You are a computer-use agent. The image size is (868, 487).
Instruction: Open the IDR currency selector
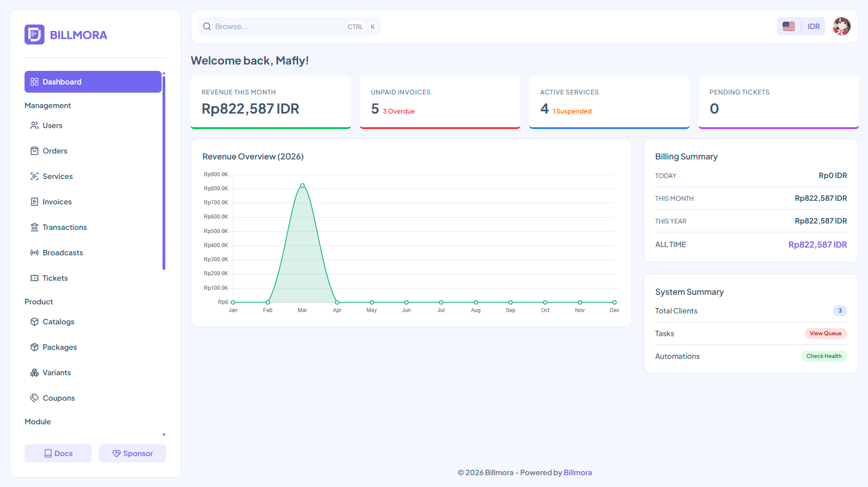tap(814, 26)
